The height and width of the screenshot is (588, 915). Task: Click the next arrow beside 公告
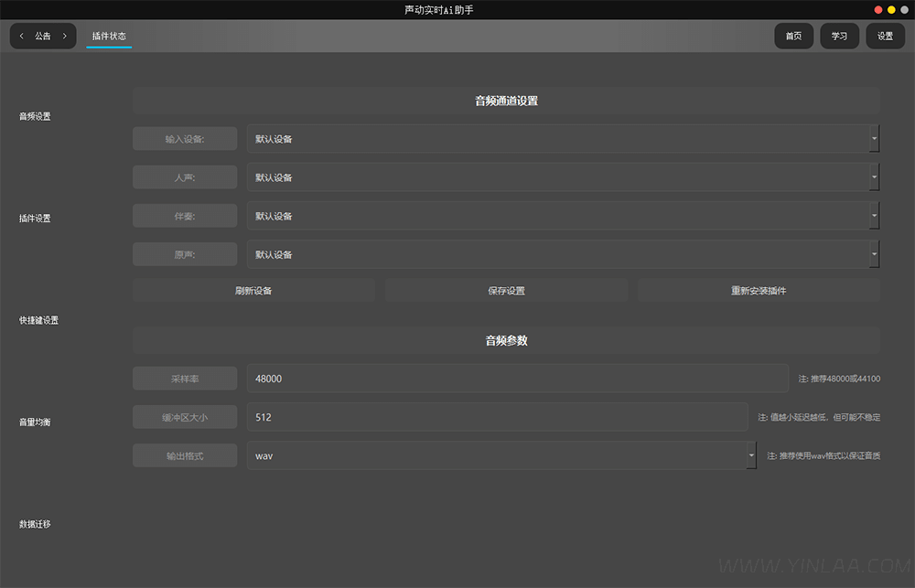tap(64, 37)
